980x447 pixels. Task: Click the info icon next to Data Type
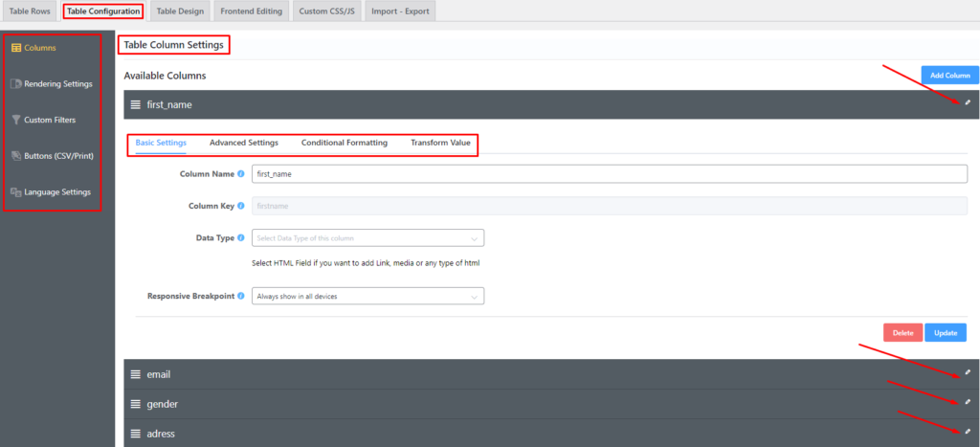pyautogui.click(x=240, y=238)
